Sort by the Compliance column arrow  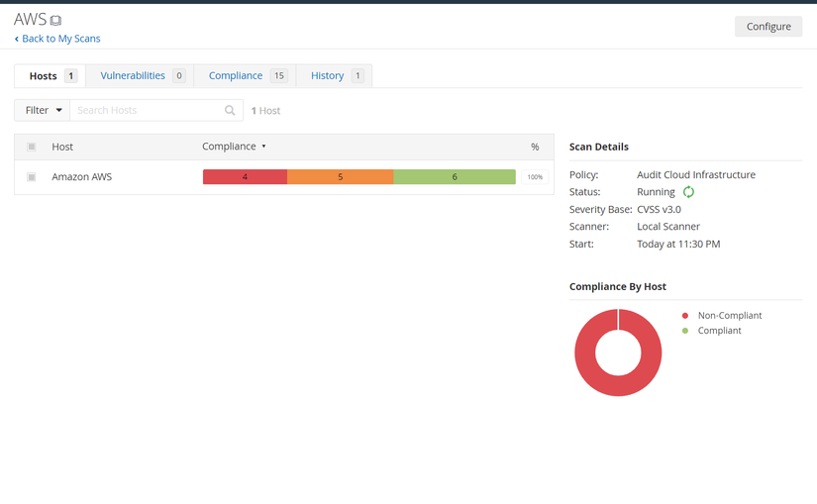pyautogui.click(x=263, y=147)
